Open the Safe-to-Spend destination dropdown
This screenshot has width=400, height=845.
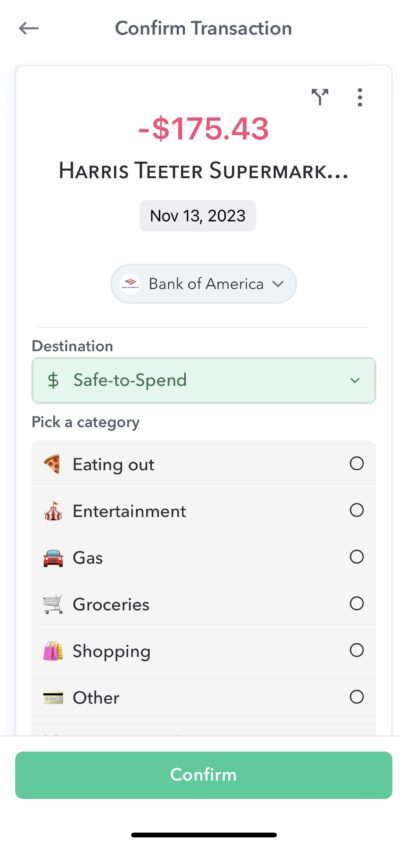tap(203, 380)
